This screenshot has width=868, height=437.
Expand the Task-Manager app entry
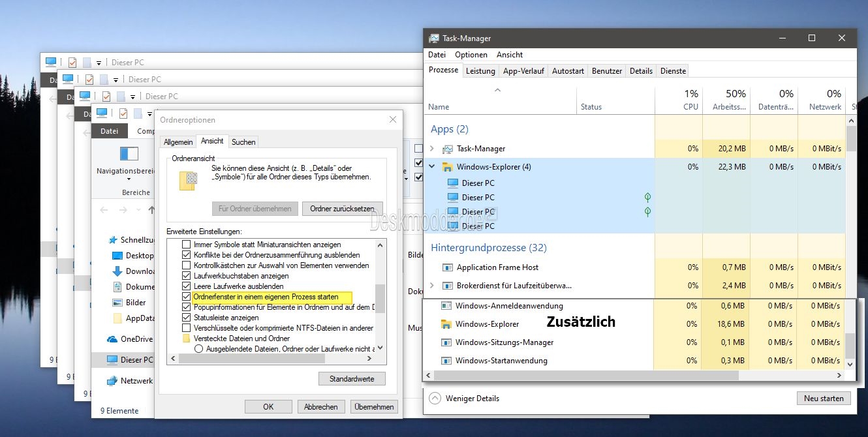[x=432, y=149]
